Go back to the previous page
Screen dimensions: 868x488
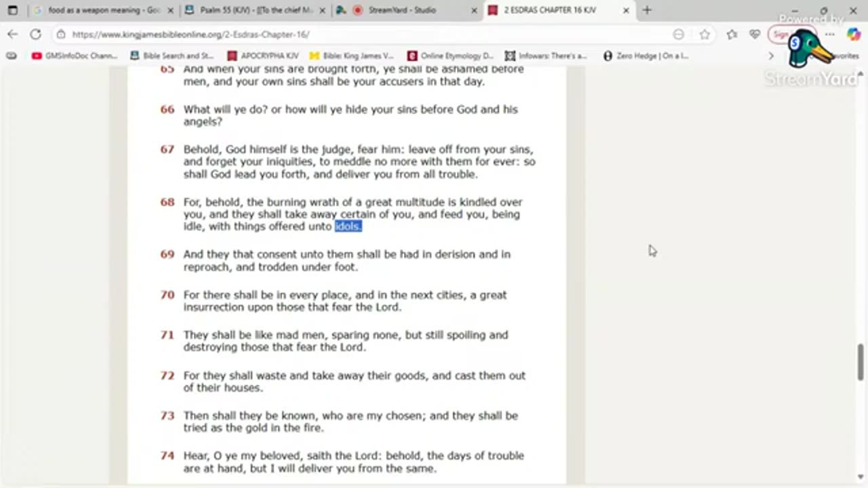click(x=13, y=34)
